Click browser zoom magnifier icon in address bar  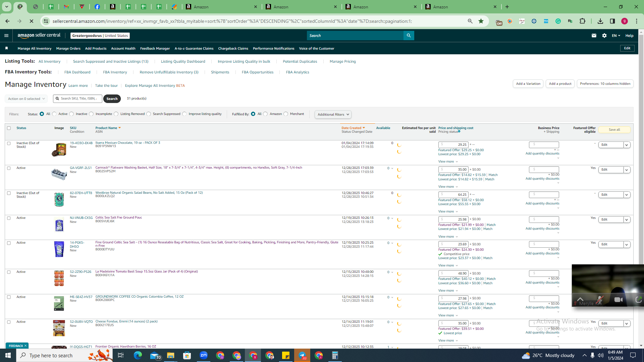[x=470, y=21]
